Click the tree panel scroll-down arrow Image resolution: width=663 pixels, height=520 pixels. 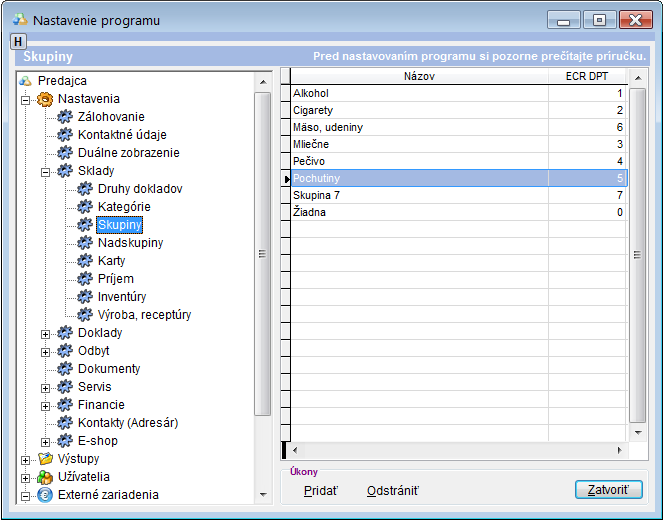(x=263, y=495)
